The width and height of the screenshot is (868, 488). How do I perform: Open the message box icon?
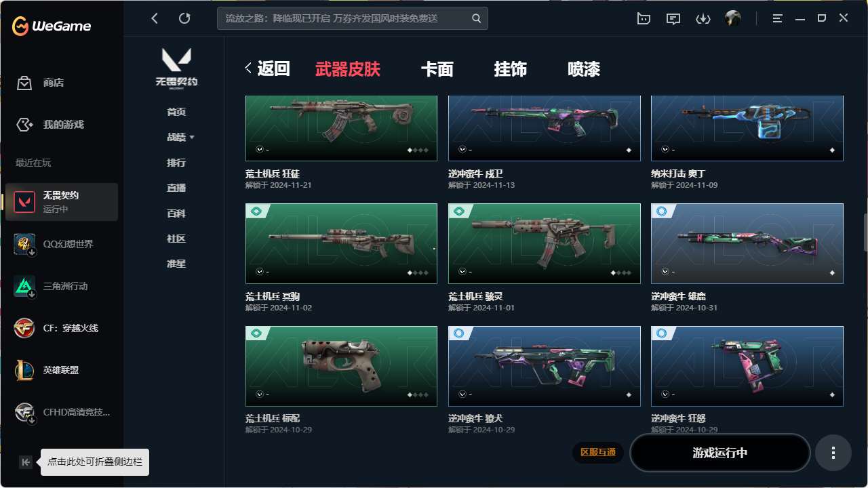pyautogui.click(x=673, y=19)
